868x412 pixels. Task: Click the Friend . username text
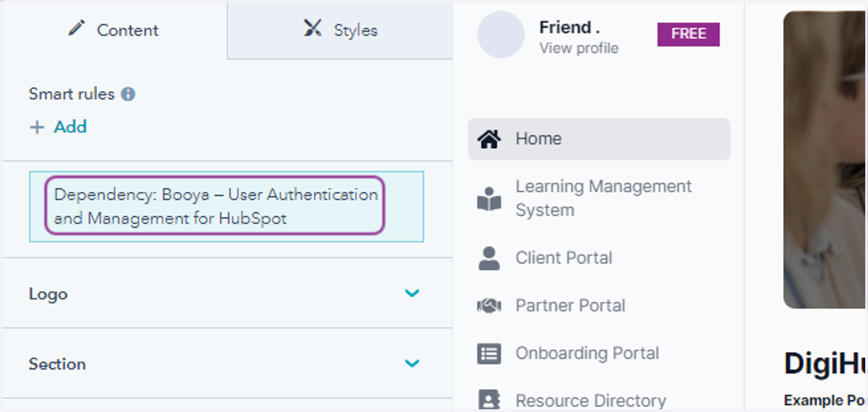(570, 27)
